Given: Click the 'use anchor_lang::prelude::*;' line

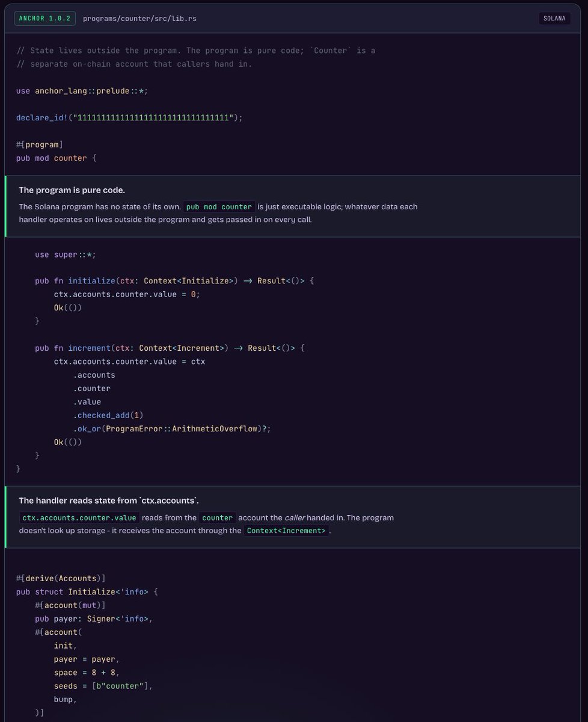Looking at the screenshot, I should click(x=82, y=91).
